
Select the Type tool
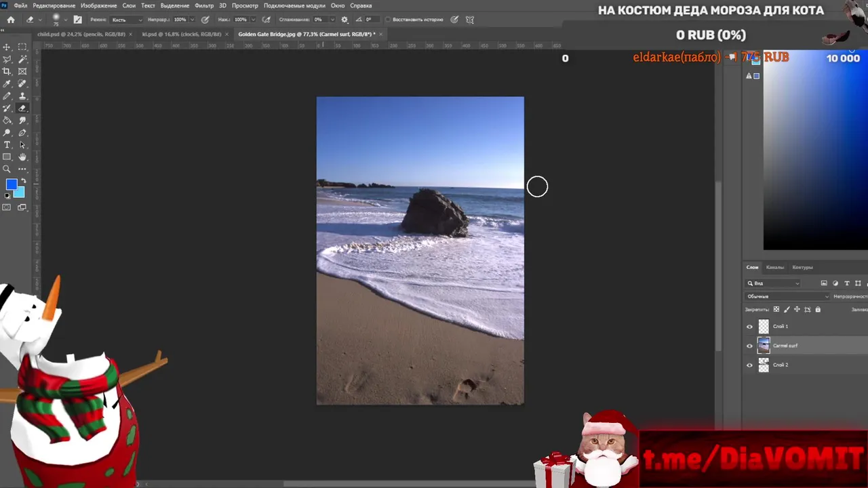pos(7,145)
